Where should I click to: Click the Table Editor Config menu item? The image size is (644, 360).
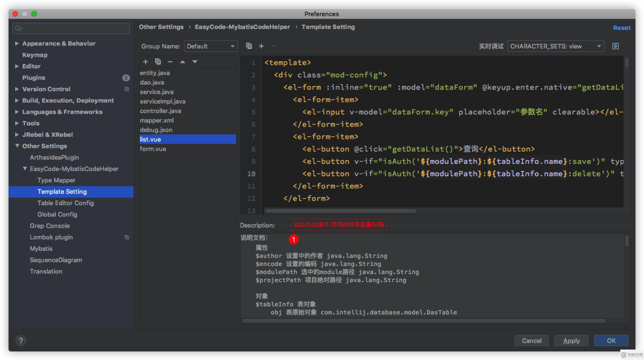click(x=65, y=203)
